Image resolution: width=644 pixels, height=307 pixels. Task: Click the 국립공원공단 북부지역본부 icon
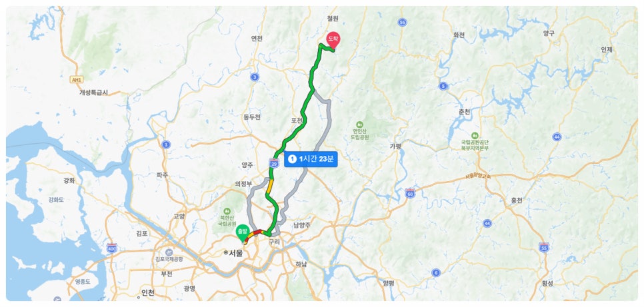click(x=475, y=135)
